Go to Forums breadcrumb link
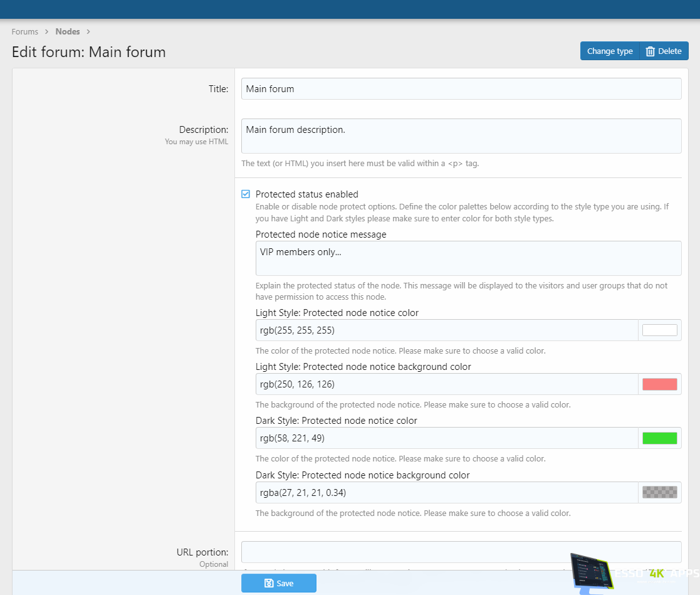 (x=25, y=31)
